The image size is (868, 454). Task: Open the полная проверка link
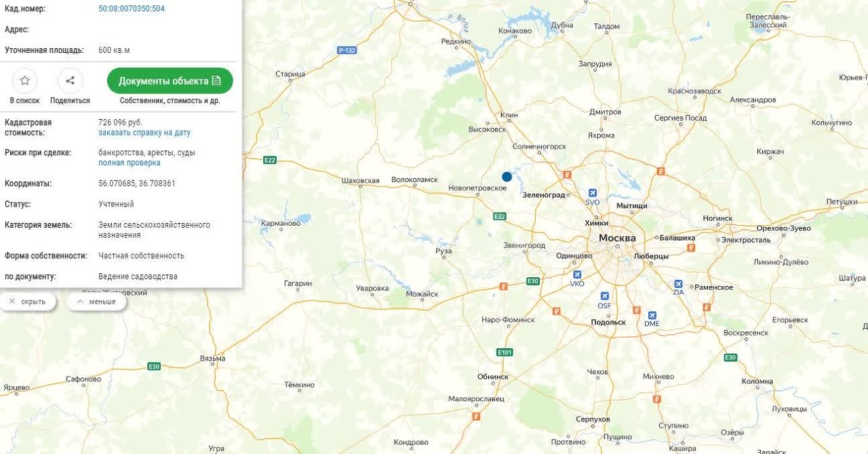coord(130,163)
